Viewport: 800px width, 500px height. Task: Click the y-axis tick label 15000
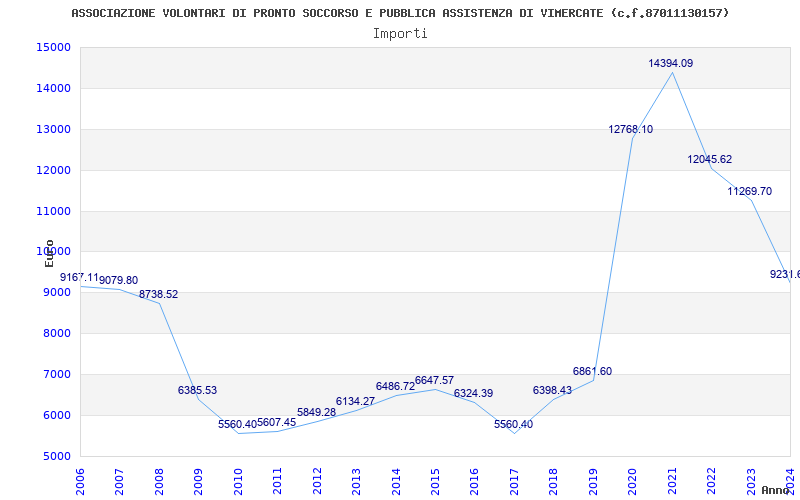[x=53, y=47]
